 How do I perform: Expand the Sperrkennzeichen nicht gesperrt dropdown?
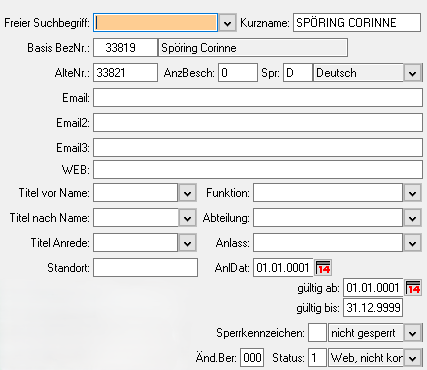tap(412, 333)
